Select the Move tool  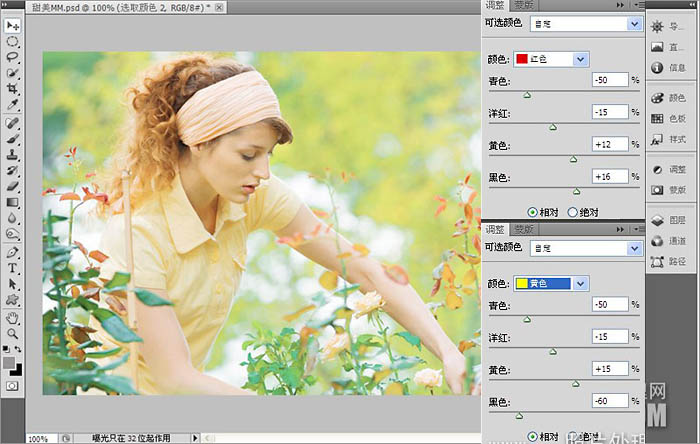[12, 25]
